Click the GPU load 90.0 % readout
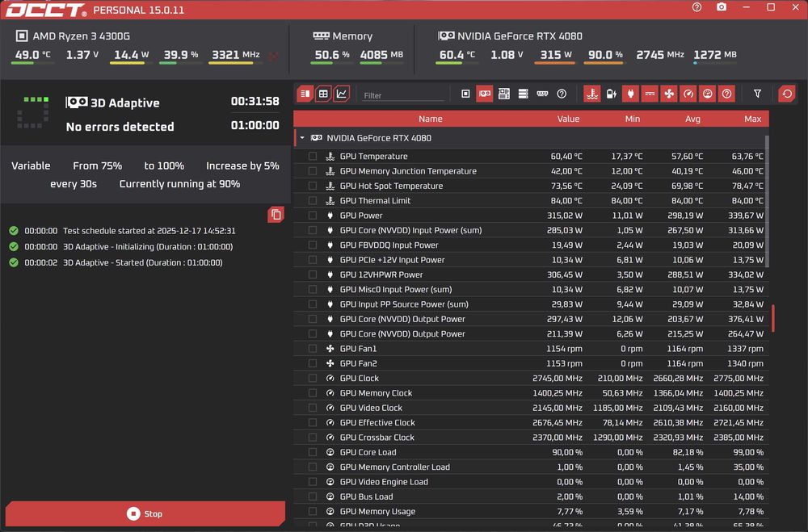 click(605, 55)
